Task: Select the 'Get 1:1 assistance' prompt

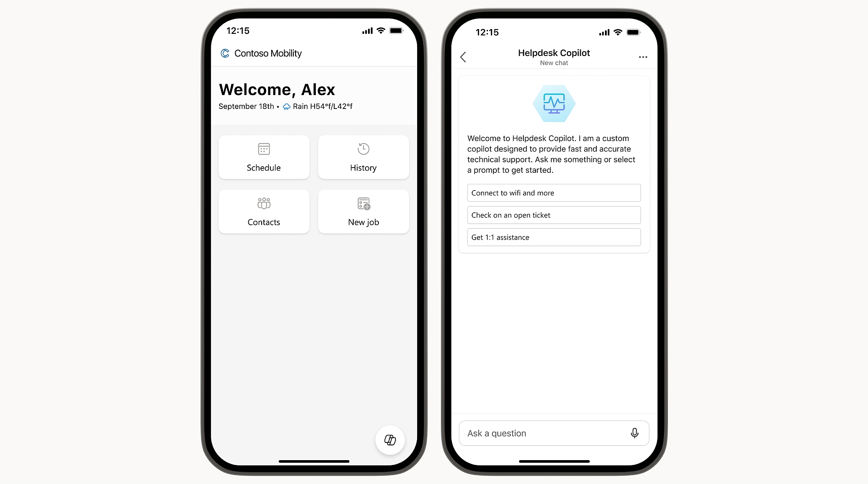Action: (553, 237)
